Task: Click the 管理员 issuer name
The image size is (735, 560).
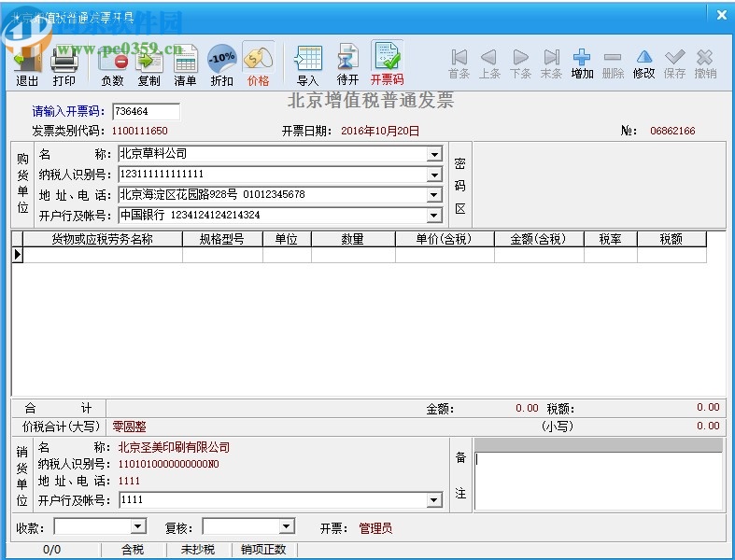Action: pos(375,528)
